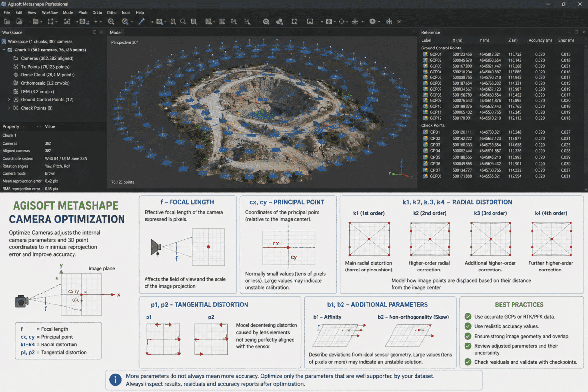Click the last check point row's marker icon
The width and height of the screenshot is (588, 392).
(x=425, y=176)
